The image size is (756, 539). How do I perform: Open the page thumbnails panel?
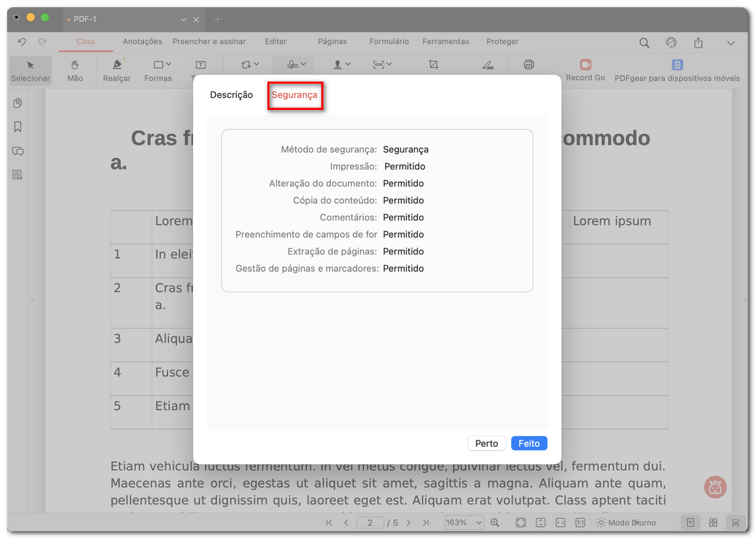16,103
